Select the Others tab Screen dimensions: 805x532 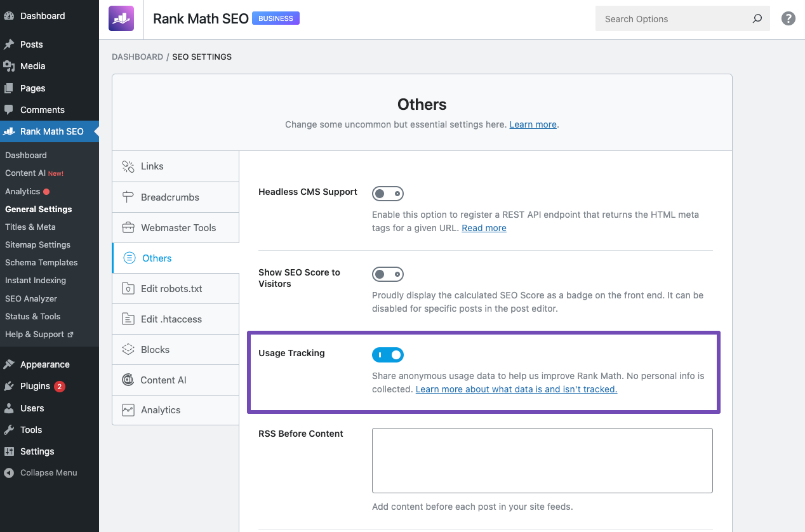coord(176,258)
